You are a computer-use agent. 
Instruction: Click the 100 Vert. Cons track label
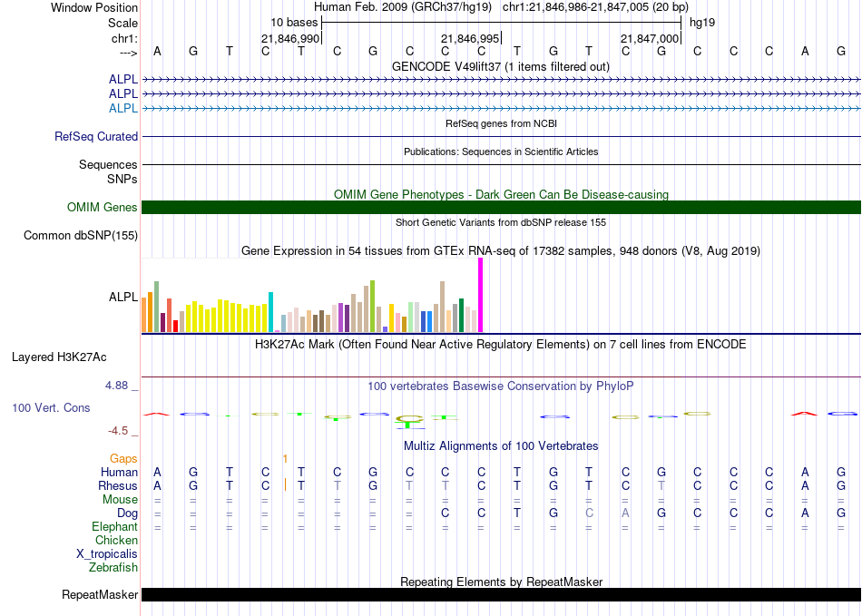coord(51,408)
